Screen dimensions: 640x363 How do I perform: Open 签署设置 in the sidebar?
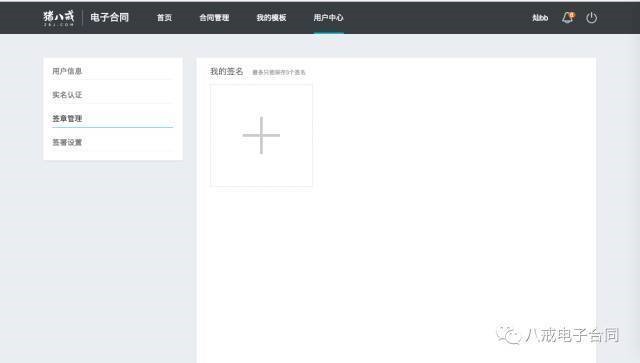[67, 142]
